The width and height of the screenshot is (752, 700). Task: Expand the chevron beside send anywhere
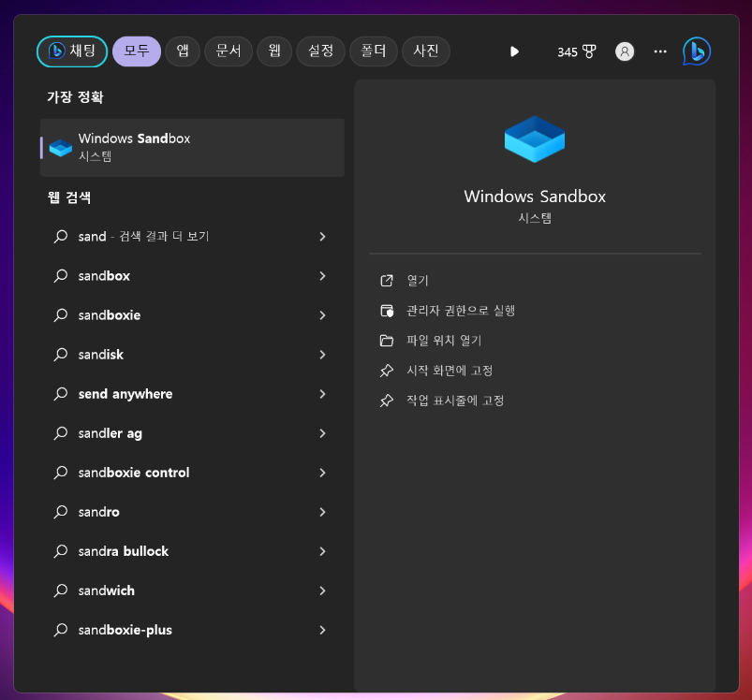click(x=322, y=394)
